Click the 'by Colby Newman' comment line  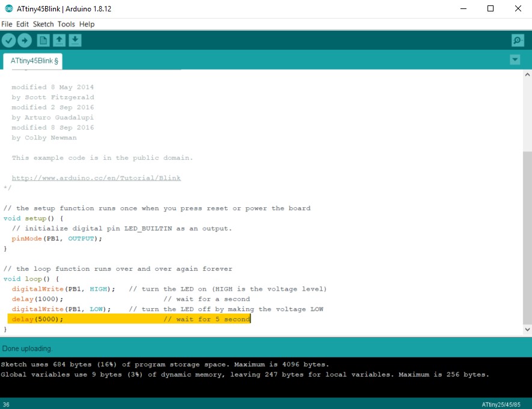pyautogui.click(x=44, y=138)
